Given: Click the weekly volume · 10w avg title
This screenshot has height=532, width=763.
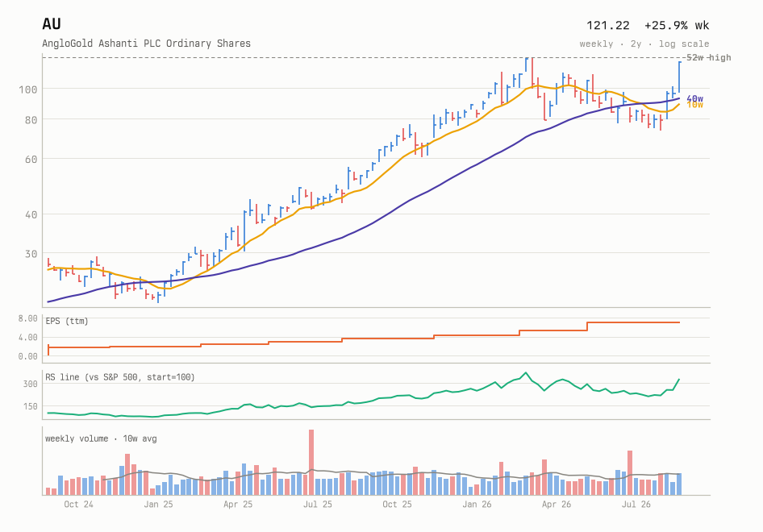Looking at the screenshot, I should 101,438.
